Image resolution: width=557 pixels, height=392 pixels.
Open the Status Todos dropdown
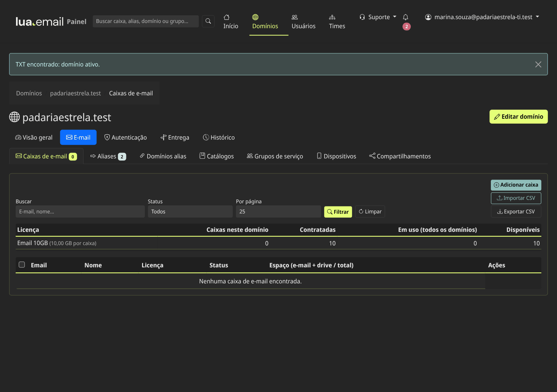pos(190,212)
